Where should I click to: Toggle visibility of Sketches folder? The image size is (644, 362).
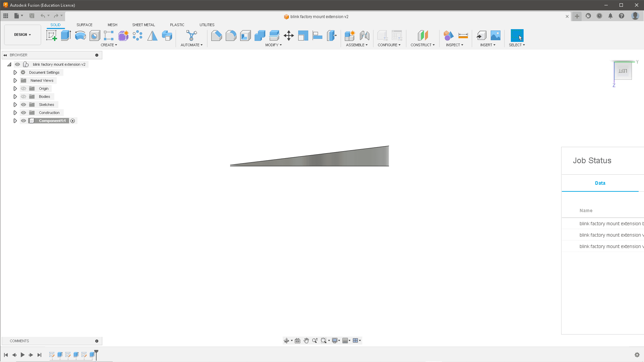tap(23, 105)
